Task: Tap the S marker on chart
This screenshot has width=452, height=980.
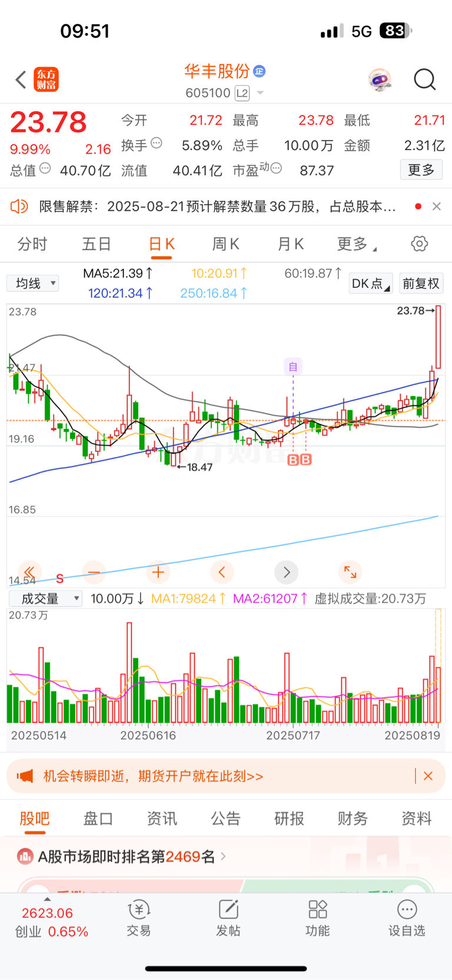Action: 59,579
